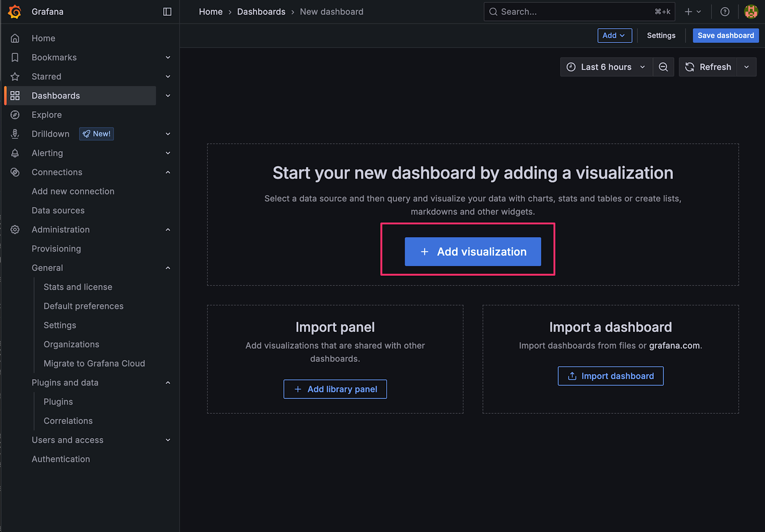This screenshot has width=765, height=532.
Task: Click the Add visualization button
Action: tap(473, 252)
